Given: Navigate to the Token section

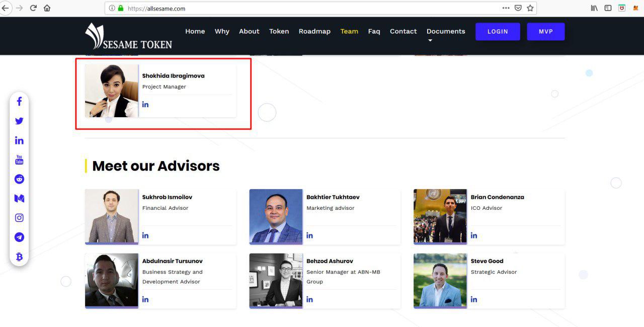Looking at the screenshot, I should pyautogui.click(x=279, y=31).
